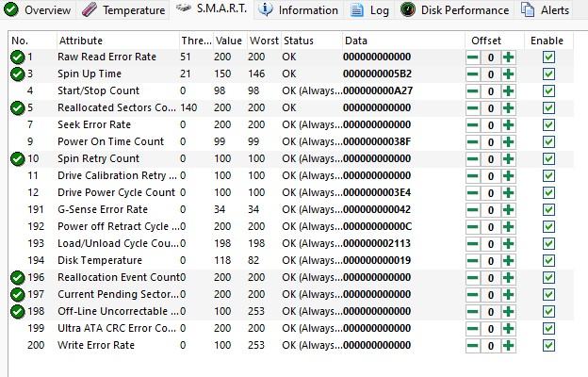Image resolution: width=588 pixels, height=377 pixels.
Task: Select the offset value field for Drive Power Cycle Count
Action: (491, 193)
